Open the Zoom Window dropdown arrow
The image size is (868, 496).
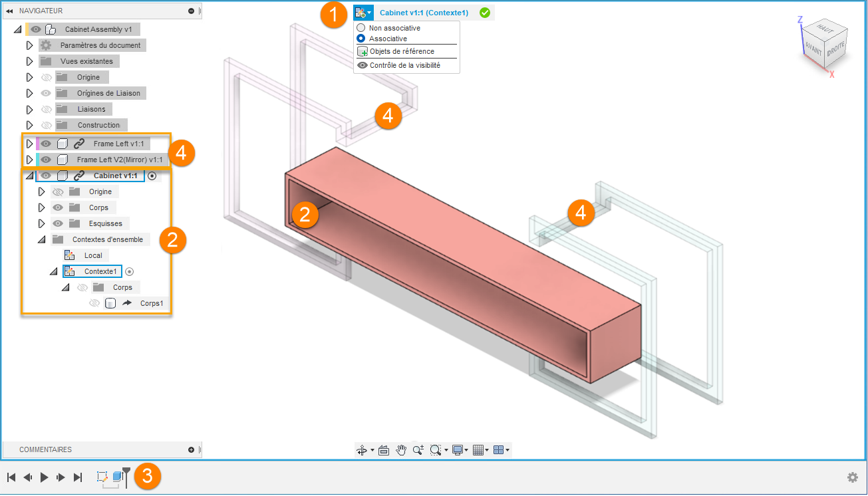445,450
